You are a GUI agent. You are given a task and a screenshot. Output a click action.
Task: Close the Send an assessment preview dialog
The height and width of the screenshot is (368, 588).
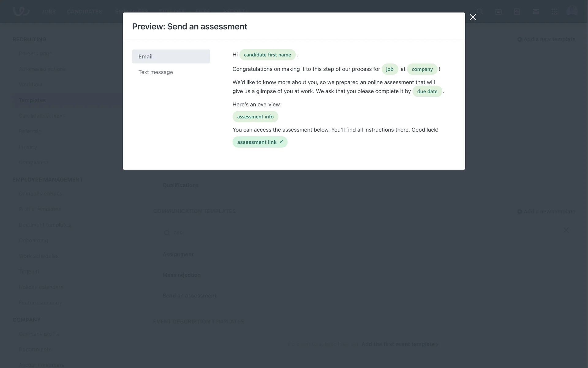click(x=473, y=17)
